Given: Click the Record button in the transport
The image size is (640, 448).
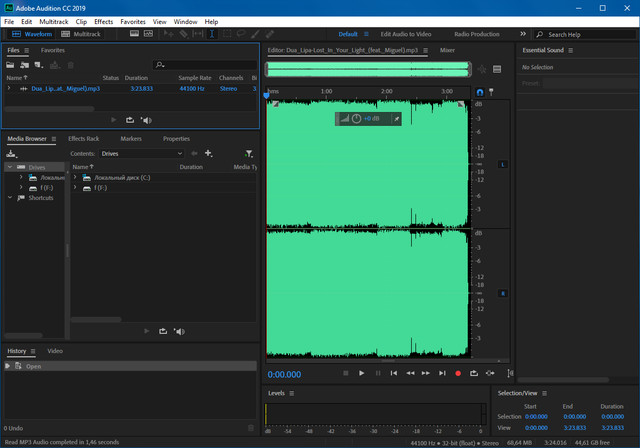Looking at the screenshot, I should point(458,373).
